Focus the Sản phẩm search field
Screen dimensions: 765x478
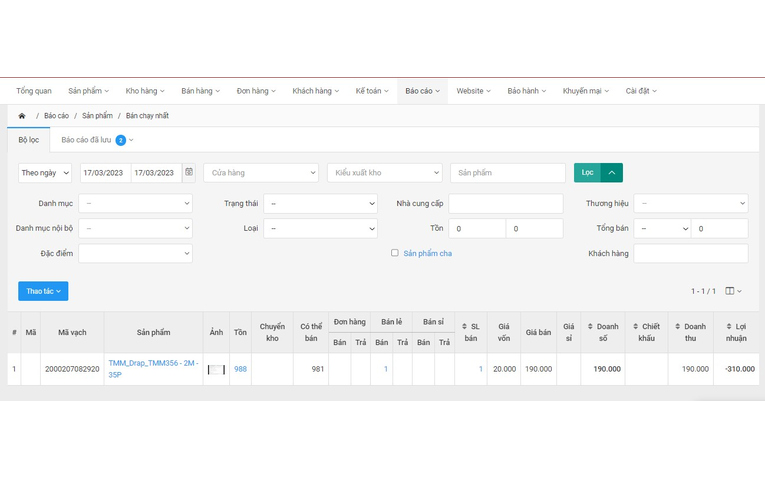click(508, 173)
